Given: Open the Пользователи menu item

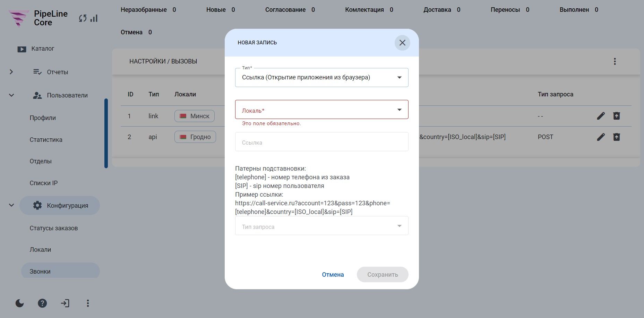Looking at the screenshot, I should pyautogui.click(x=60, y=95).
